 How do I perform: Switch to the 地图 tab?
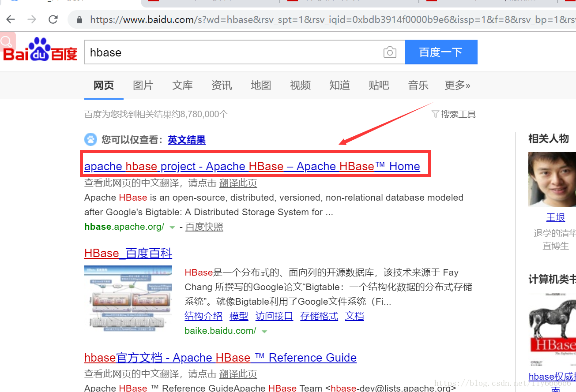tap(261, 85)
